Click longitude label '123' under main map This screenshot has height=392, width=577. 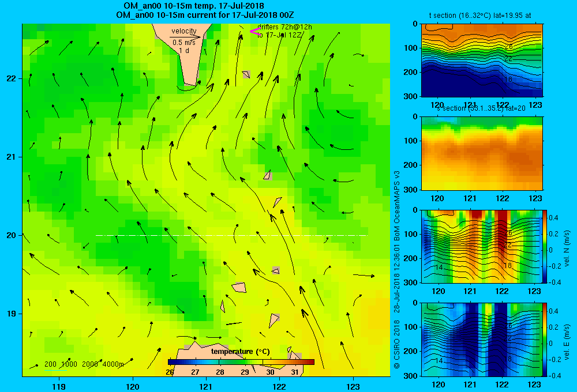(353, 386)
